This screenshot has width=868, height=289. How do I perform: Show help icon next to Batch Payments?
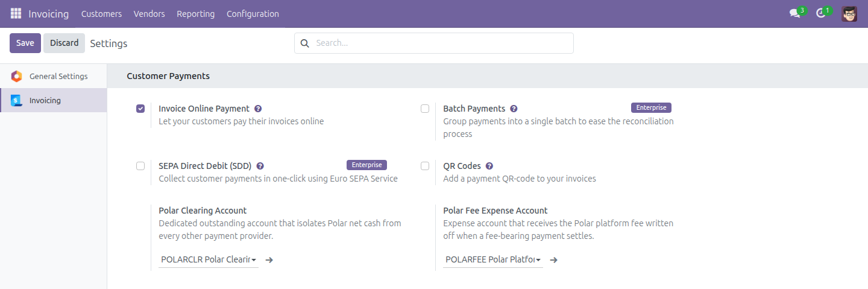(514, 109)
